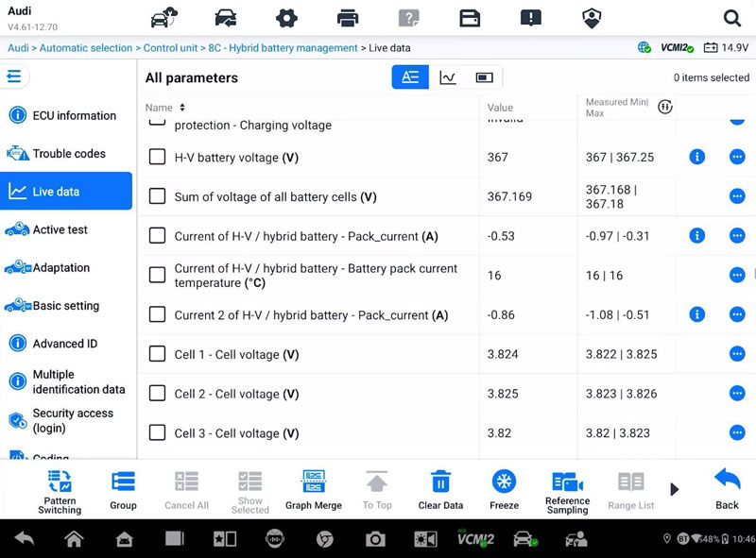Click the Freeze snowflake icon
Image resolution: width=756 pixels, height=558 pixels.
(x=504, y=483)
